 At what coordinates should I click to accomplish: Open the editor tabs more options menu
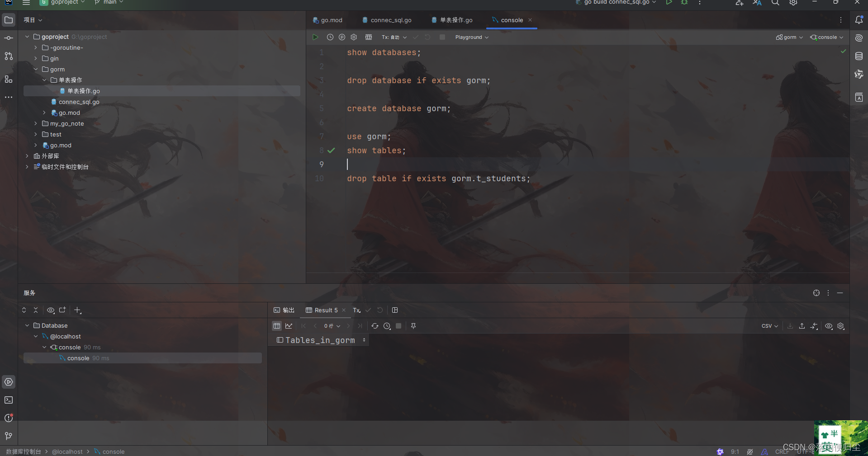(841, 20)
